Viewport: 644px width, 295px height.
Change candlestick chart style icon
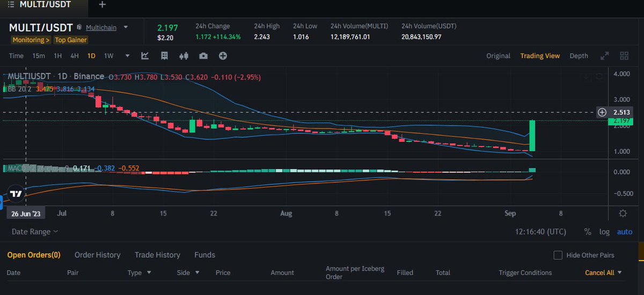pyautogui.click(x=184, y=56)
